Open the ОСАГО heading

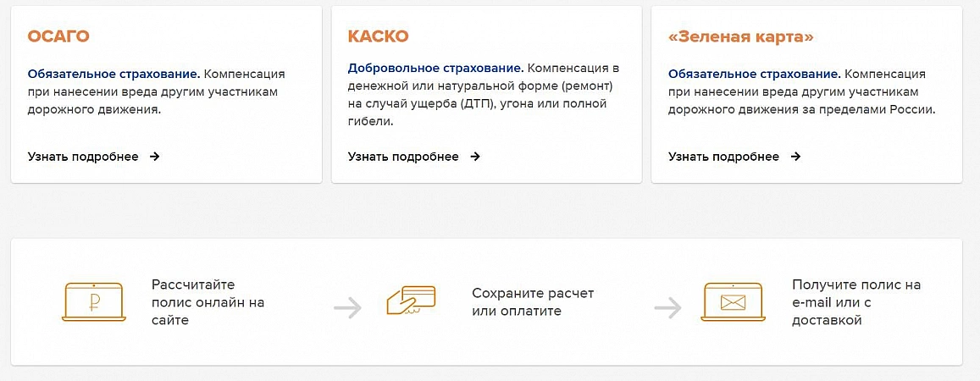tap(58, 36)
